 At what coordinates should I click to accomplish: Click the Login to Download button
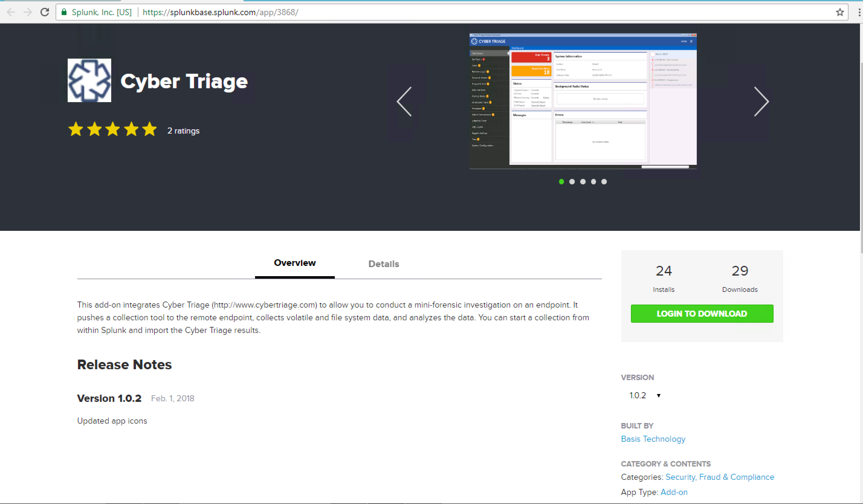[x=702, y=314]
